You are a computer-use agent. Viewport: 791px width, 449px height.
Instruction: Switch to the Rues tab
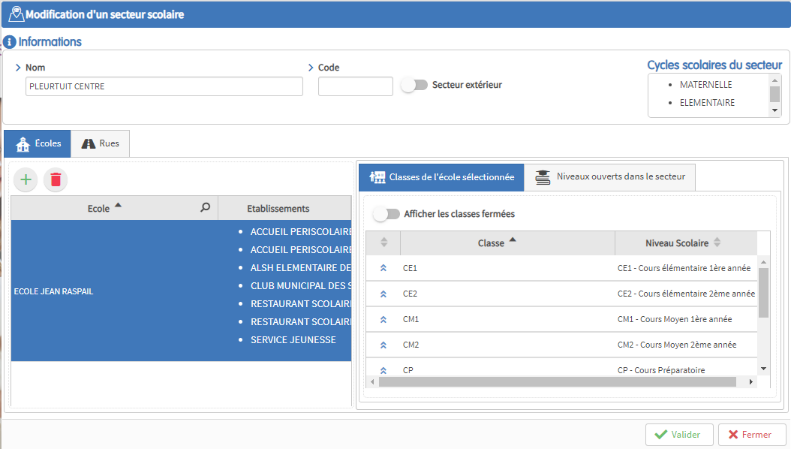coord(101,144)
